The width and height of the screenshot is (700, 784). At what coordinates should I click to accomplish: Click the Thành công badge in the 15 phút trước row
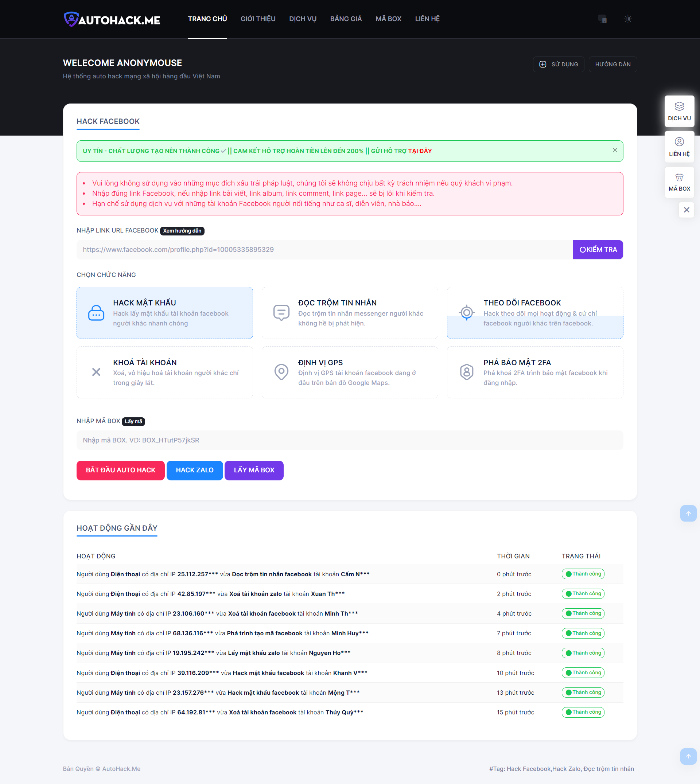[x=583, y=712]
